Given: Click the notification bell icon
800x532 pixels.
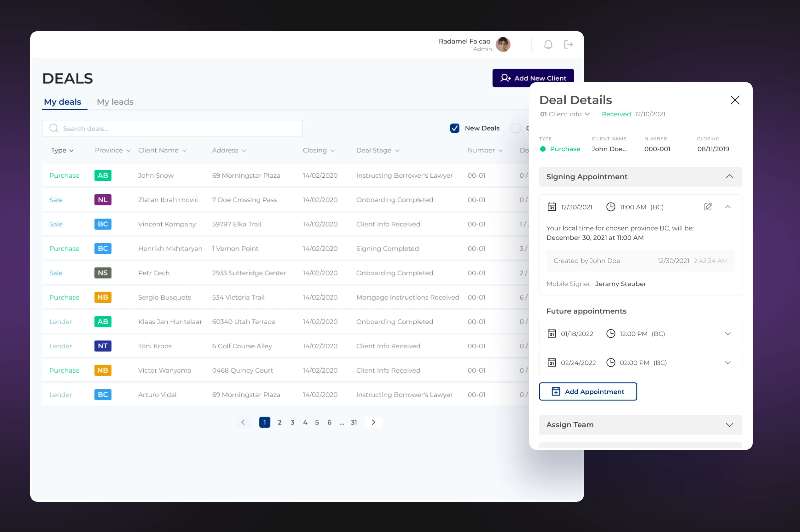Looking at the screenshot, I should pyautogui.click(x=548, y=44).
